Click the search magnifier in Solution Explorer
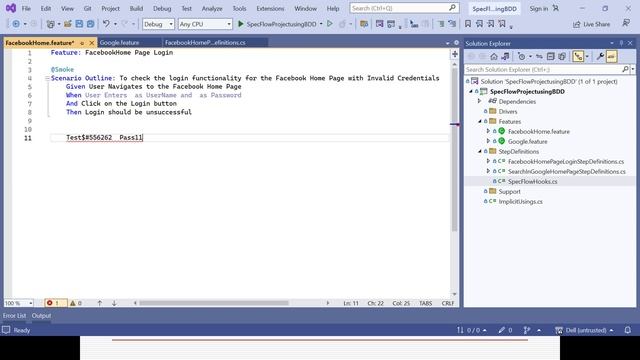 point(625,69)
